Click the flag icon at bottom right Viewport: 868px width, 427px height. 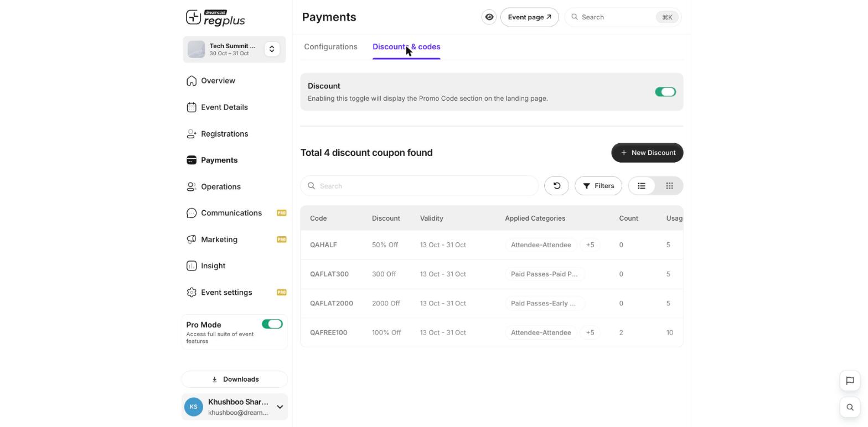850,381
